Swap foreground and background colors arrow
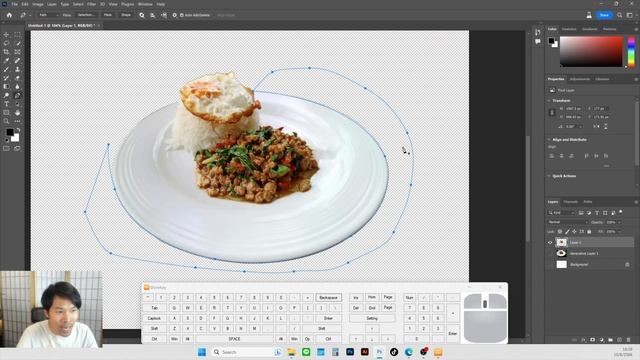Image resolution: width=640 pixels, height=360 pixels. (18, 130)
